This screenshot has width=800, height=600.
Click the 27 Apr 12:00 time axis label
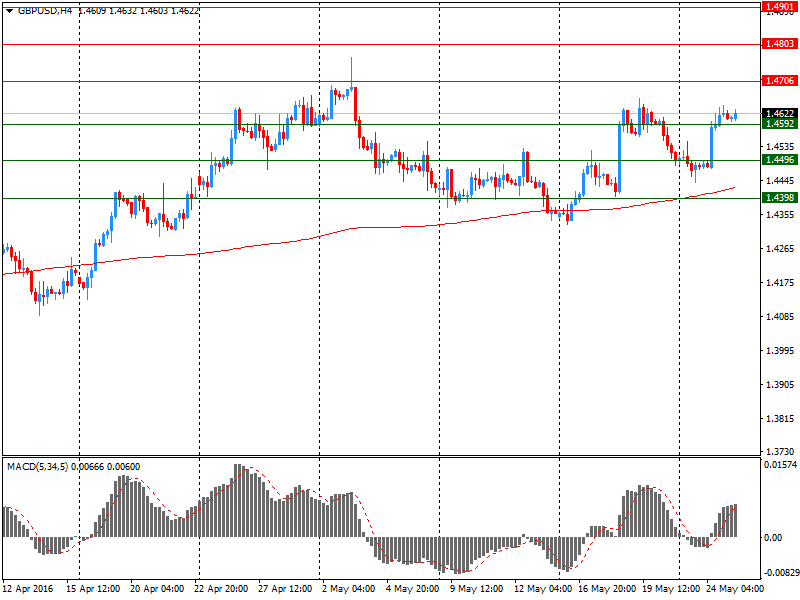[285, 589]
